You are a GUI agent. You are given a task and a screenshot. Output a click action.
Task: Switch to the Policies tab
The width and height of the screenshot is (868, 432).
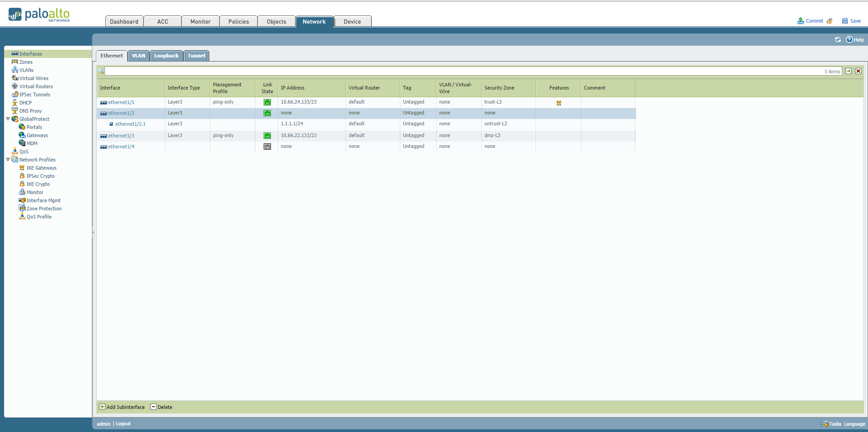coord(238,22)
